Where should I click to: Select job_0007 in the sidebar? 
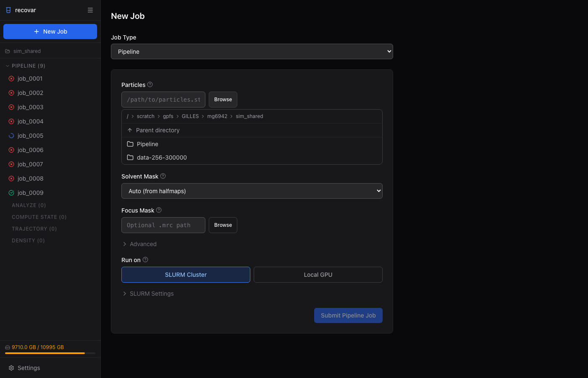click(50, 164)
